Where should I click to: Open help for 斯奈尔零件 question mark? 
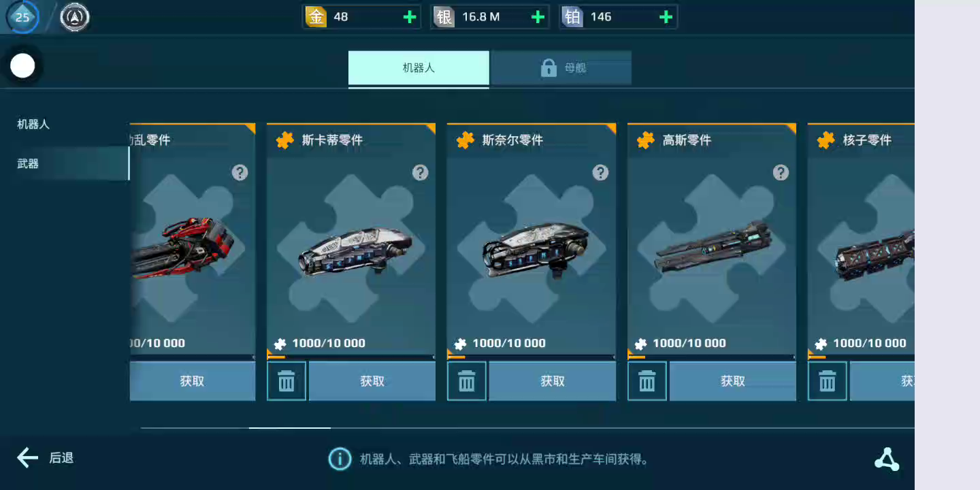tap(600, 172)
